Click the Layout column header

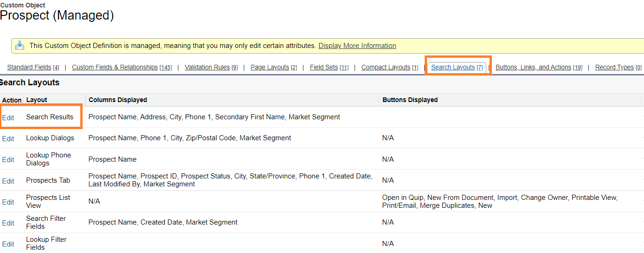[37, 100]
